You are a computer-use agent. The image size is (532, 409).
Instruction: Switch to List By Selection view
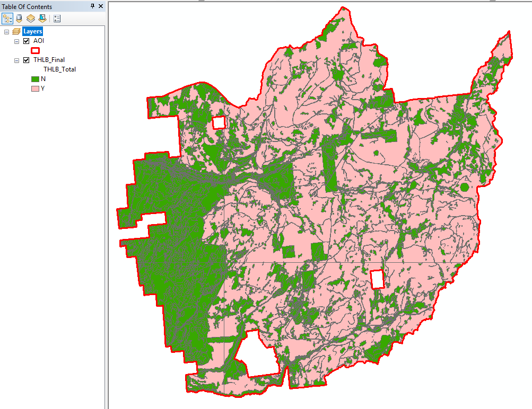pyautogui.click(x=42, y=19)
